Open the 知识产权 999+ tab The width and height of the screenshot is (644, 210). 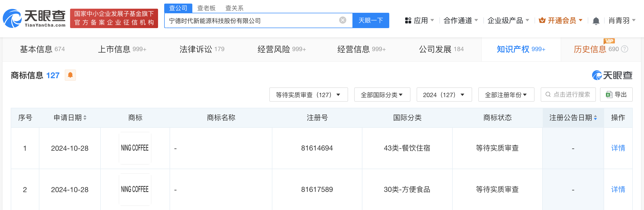pos(521,49)
